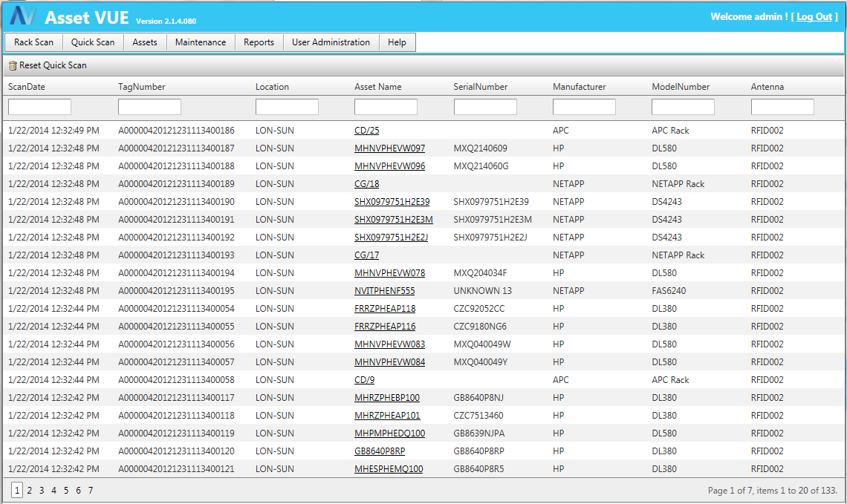This screenshot has width=847, height=504.
Task: Open the Rack Scan menu
Action: (34, 42)
